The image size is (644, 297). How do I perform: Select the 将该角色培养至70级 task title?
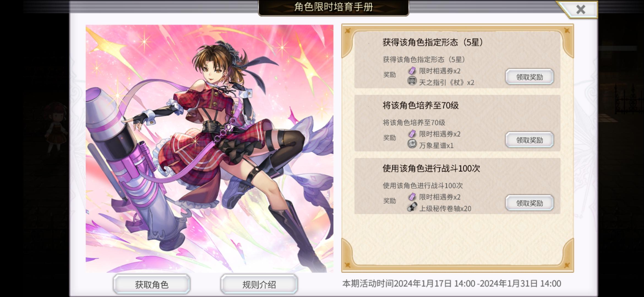[x=421, y=105]
